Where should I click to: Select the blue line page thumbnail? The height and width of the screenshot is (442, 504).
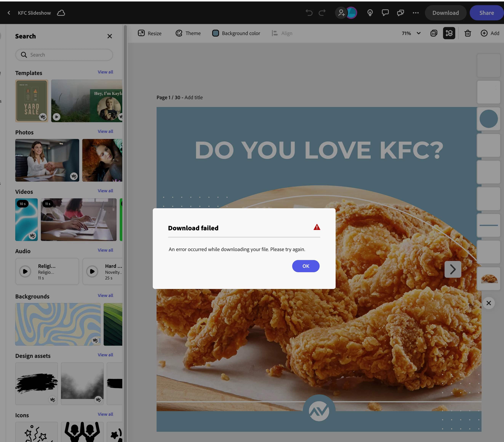coord(489,225)
